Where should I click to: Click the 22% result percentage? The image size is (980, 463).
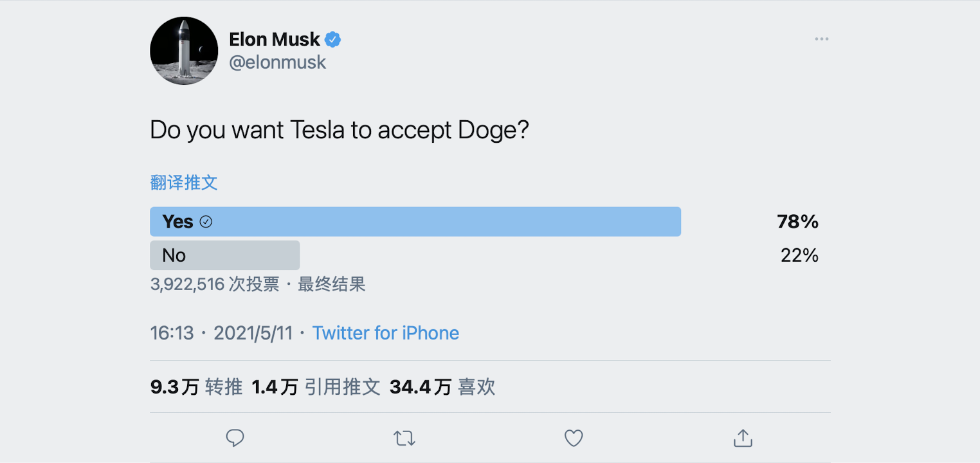tap(799, 255)
